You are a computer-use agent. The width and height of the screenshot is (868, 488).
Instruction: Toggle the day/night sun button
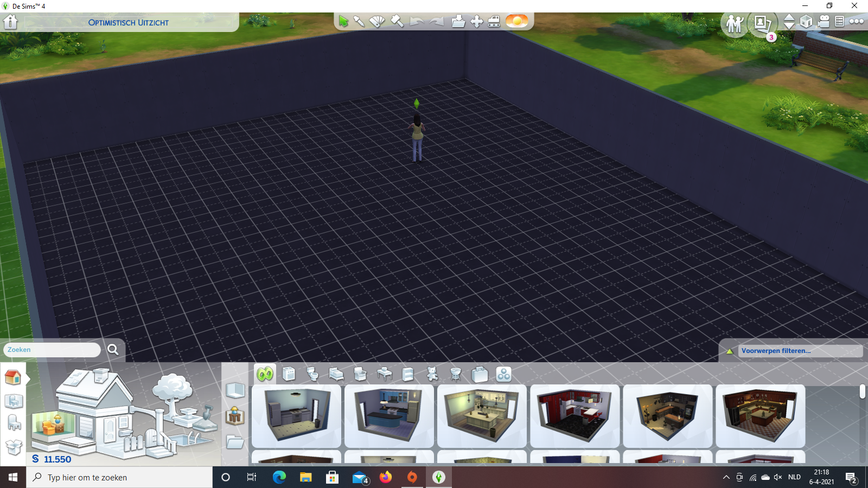pyautogui.click(x=517, y=21)
